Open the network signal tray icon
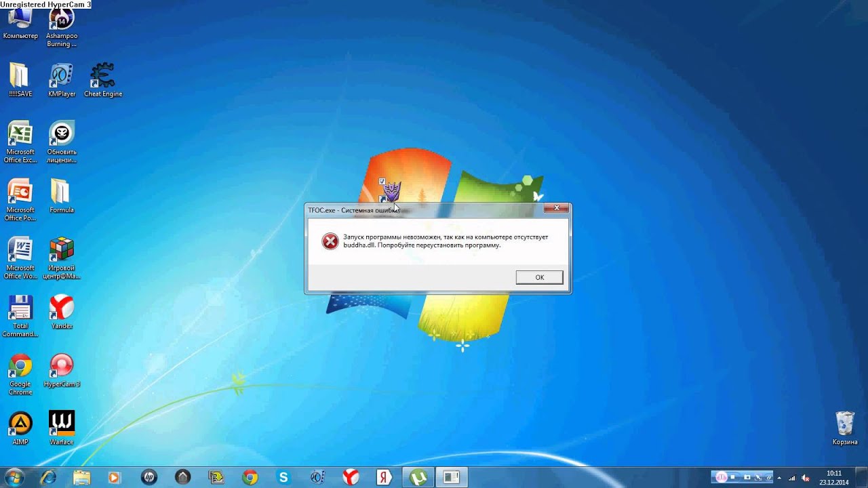 (792, 478)
